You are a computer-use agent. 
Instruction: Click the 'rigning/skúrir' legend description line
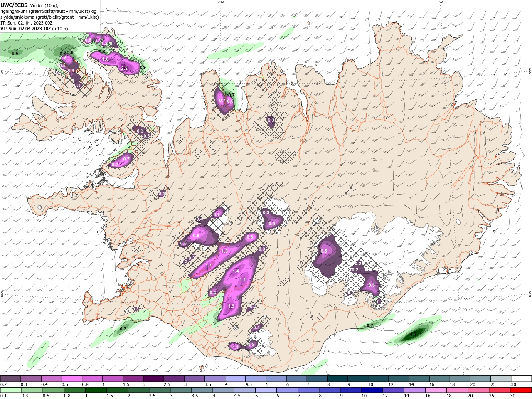(49, 11)
